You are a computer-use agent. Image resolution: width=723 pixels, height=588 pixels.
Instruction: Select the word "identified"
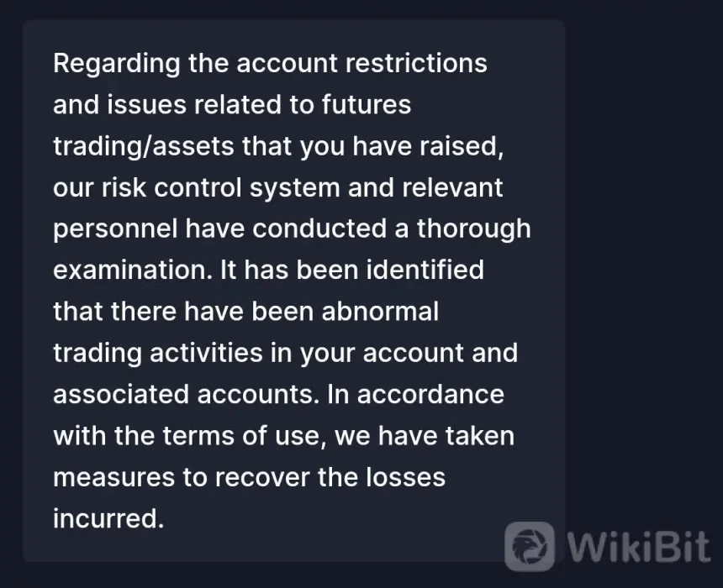click(x=425, y=270)
